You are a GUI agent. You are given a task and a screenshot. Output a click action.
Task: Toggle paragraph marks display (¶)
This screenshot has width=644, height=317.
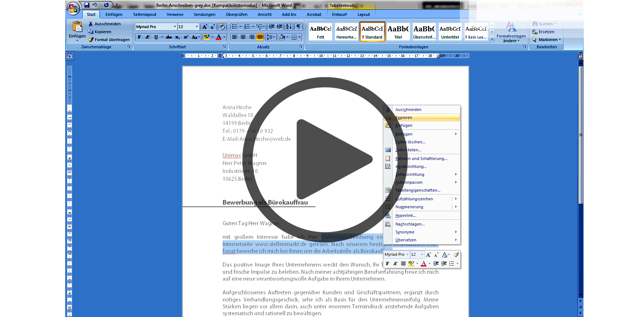[299, 27]
